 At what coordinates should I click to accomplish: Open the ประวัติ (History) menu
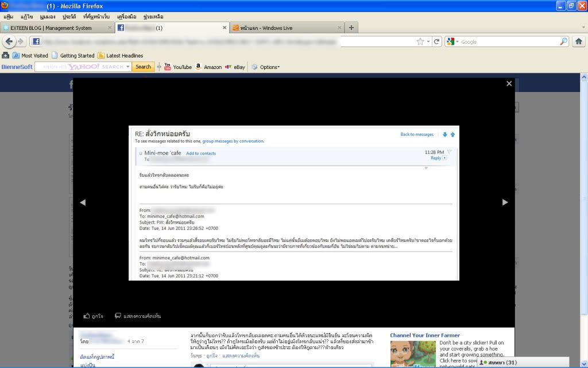tap(69, 17)
